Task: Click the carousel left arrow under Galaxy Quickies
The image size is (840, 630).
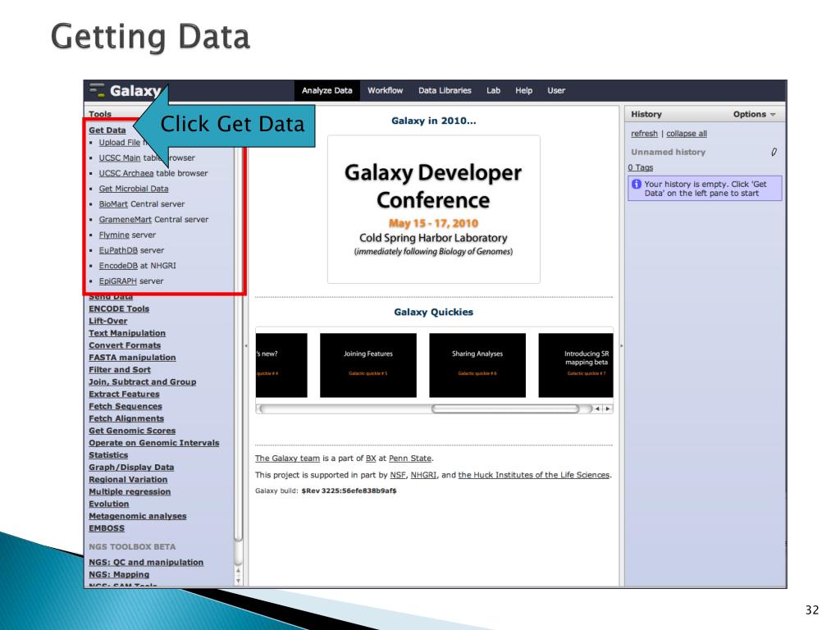Action: 597,409
